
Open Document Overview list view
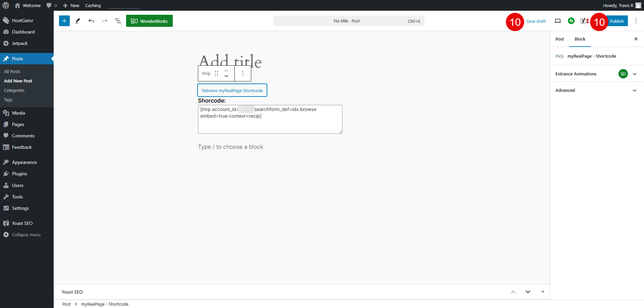tap(118, 21)
